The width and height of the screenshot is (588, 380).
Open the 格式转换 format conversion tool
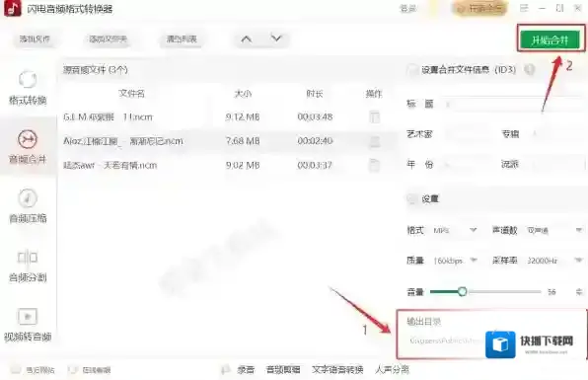[28, 88]
